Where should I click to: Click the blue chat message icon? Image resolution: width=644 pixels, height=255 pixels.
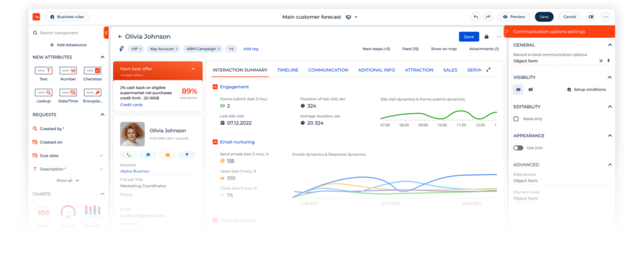[148, 155]
